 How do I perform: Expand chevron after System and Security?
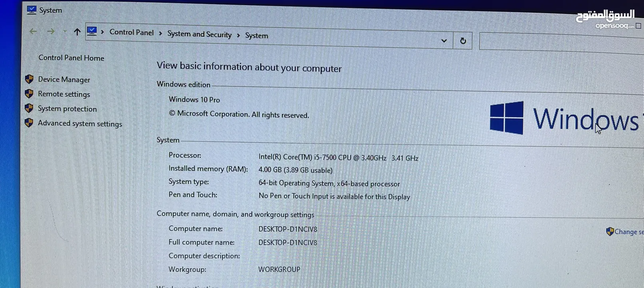[x=238, y=35]
